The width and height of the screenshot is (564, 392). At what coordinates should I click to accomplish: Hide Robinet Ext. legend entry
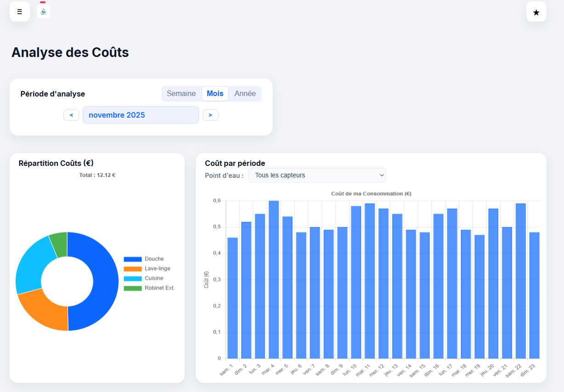pyautogui.click(x=149, y=288)
